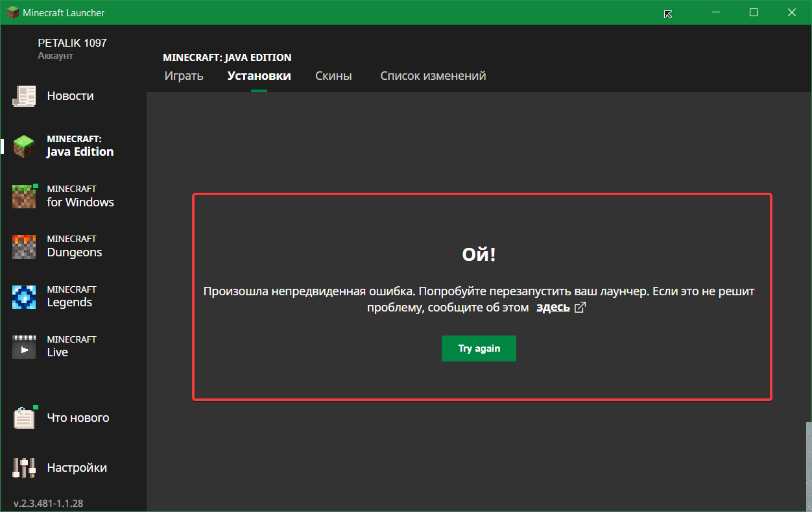Minimize the Minecraft Launcher window

[x=715, y=12]
